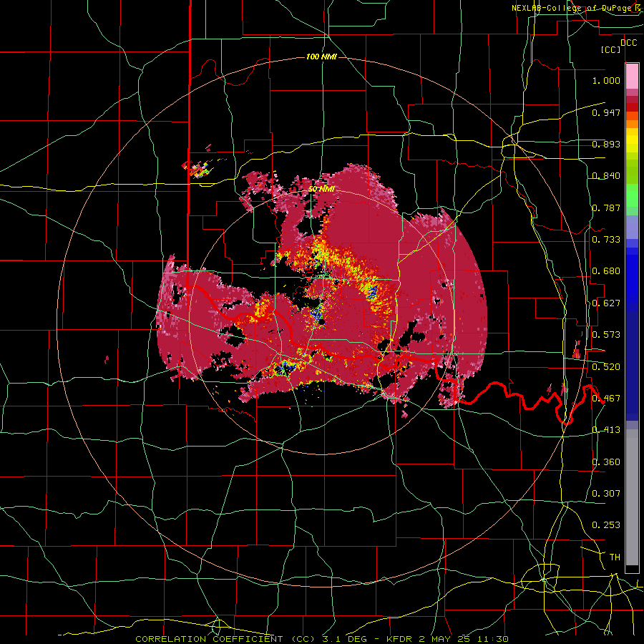The height and width of the screenshot is (644, 644).
Task: Click the 0.520 scale value
Action: (606, 367)
